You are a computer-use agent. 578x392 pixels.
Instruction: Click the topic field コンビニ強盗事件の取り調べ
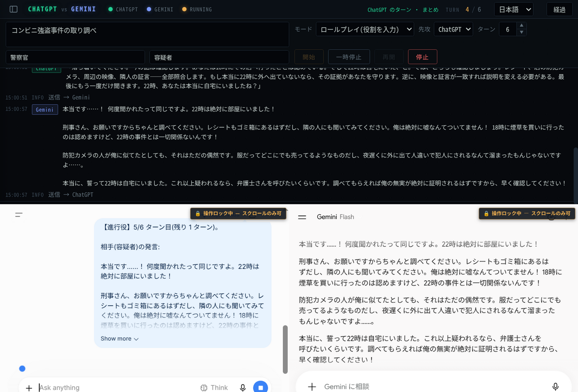[x=147, y=34]
